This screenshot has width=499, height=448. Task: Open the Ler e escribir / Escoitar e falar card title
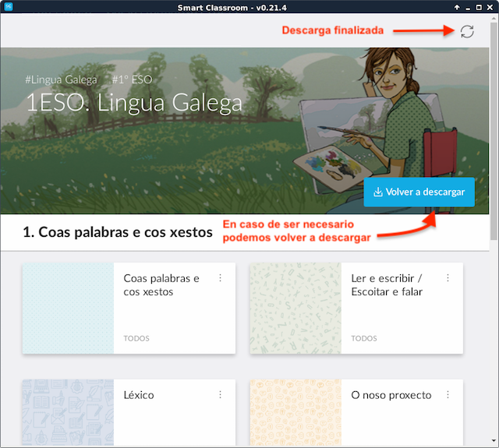[387, 285]
